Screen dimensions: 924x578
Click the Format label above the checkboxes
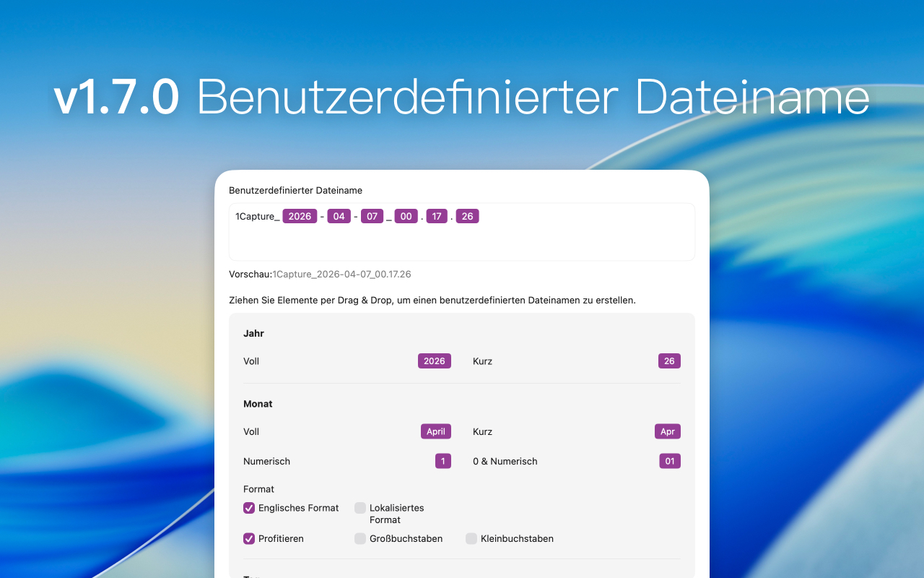coord(258,489)
